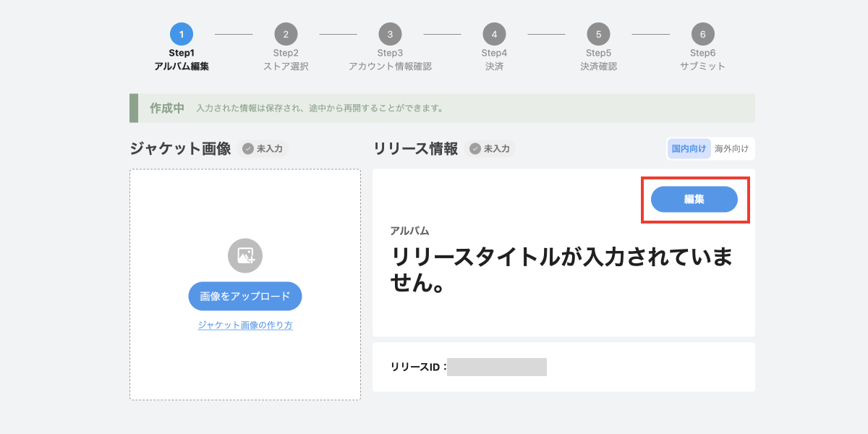The width and height of the screenshot is (868, 434).
Task: Select the Step4 payment circle
Action: (x=494, y=34)
